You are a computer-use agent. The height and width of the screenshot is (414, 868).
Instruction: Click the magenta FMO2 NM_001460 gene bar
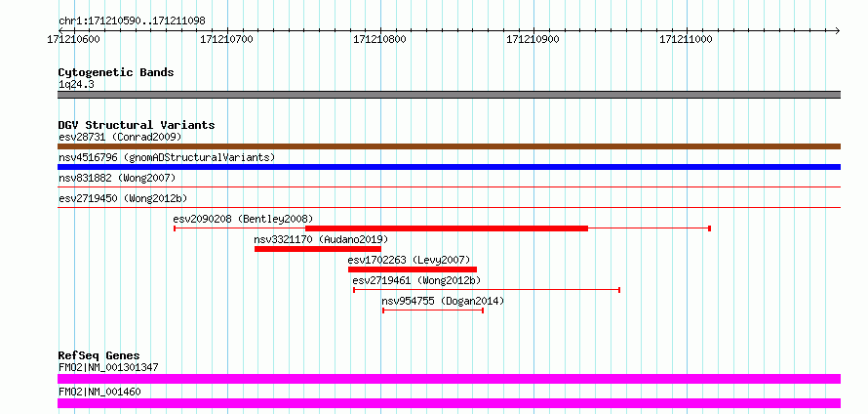pos(449,403)
